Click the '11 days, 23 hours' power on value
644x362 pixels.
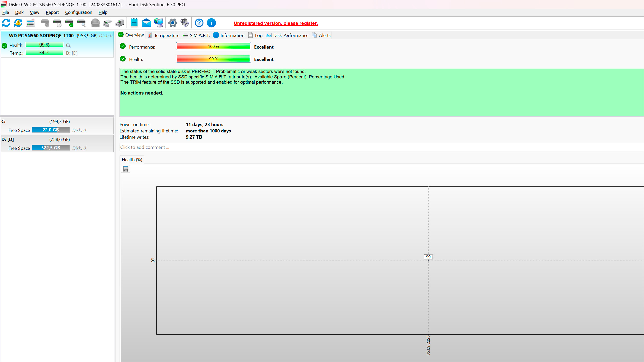205,124
